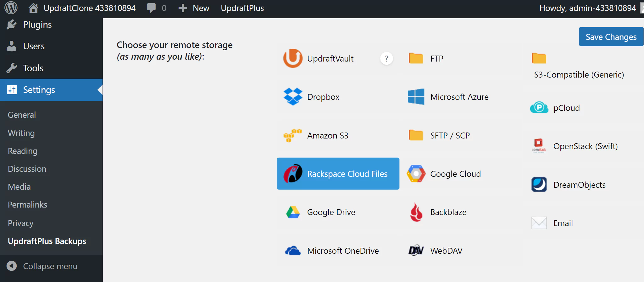The height and width of the screenshot is (282, 644).
Task: Choose Google Cloud label as storage
Action: [455, 174]
